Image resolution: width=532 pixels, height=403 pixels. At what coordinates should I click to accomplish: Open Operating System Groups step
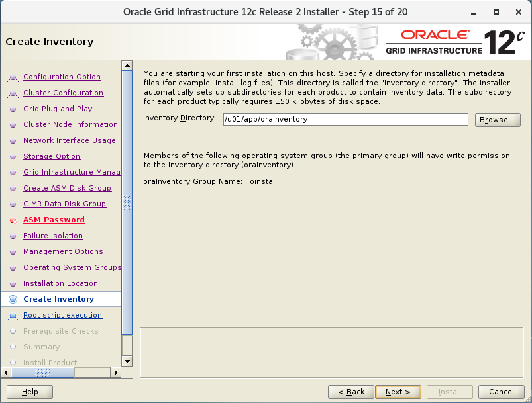tap(72, 267)
